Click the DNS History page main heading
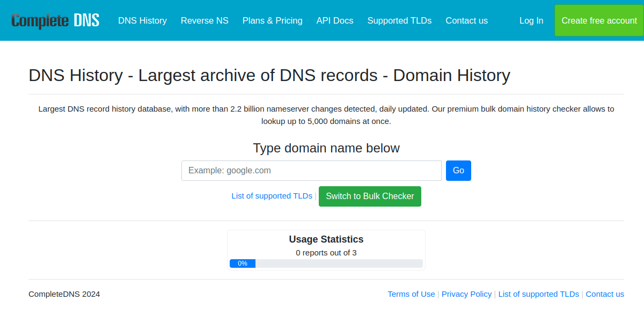644x322 pixels. coord(269,76)
